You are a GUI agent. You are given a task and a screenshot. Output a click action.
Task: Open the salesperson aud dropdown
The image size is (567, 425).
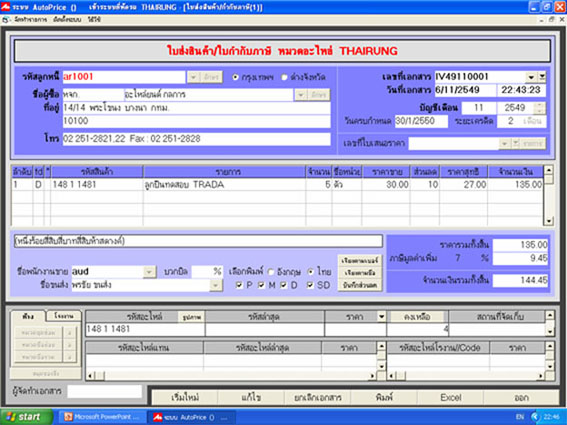coord(149,272)
